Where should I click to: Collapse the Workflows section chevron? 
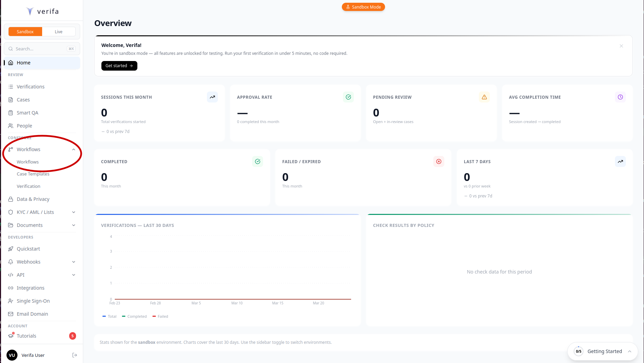coord(74,149)
